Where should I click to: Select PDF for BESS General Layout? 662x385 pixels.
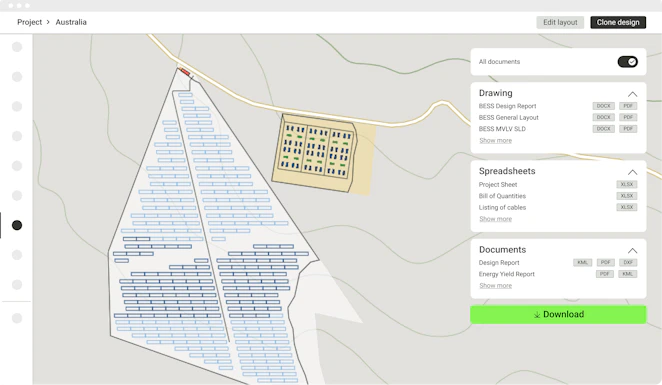pos(628,117)
